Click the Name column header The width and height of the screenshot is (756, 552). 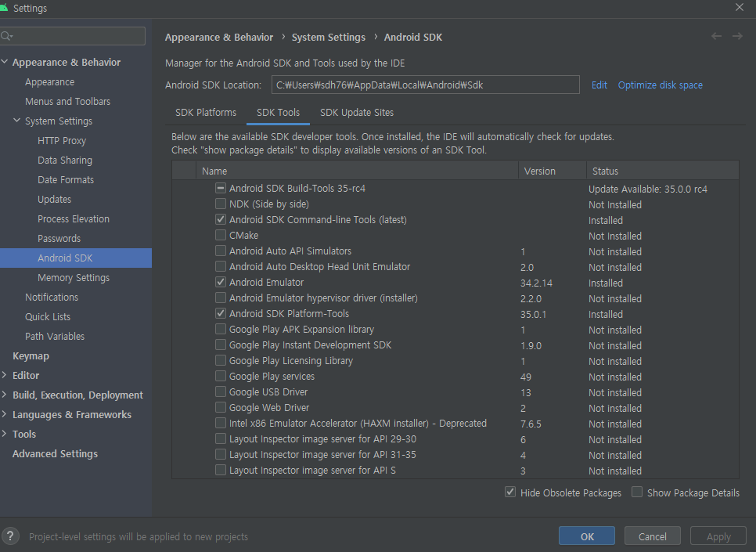coord(357,171)
